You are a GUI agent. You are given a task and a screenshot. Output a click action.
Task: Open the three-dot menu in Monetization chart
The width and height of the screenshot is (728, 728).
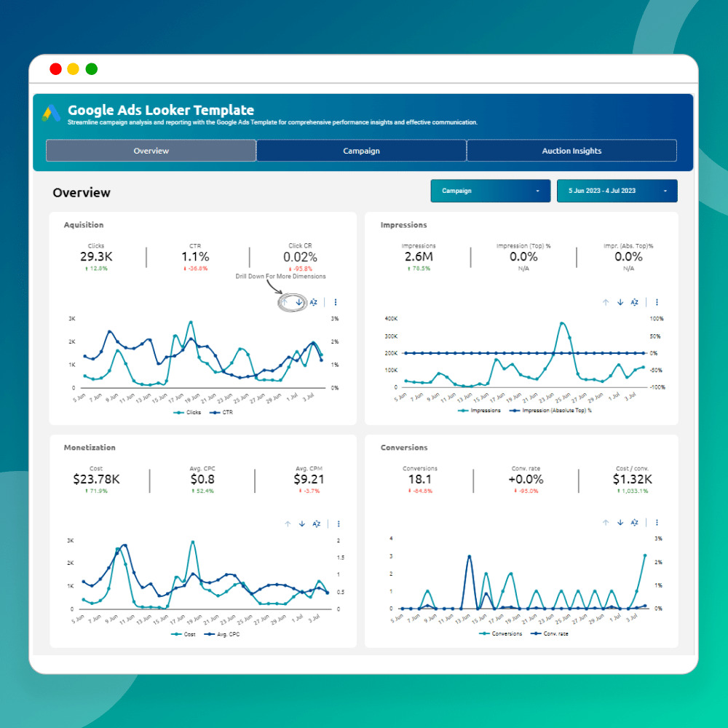tap(339, 523)
